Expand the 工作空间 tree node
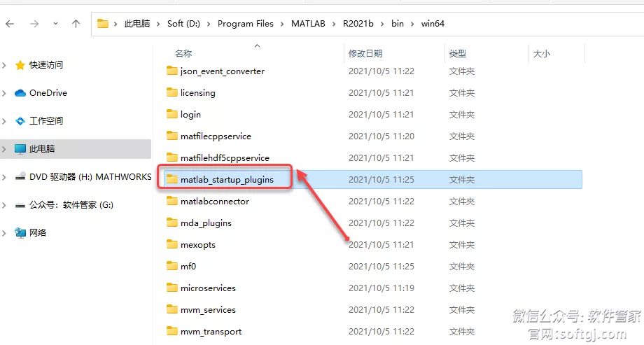The height and width of the screenshot is (345, 644). (4, 121)
